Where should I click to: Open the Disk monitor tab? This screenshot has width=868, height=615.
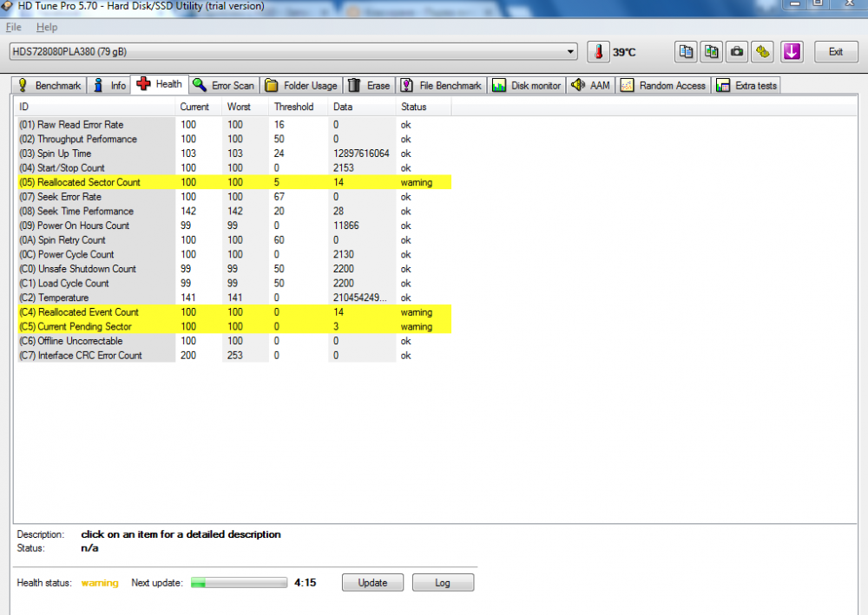527,85
